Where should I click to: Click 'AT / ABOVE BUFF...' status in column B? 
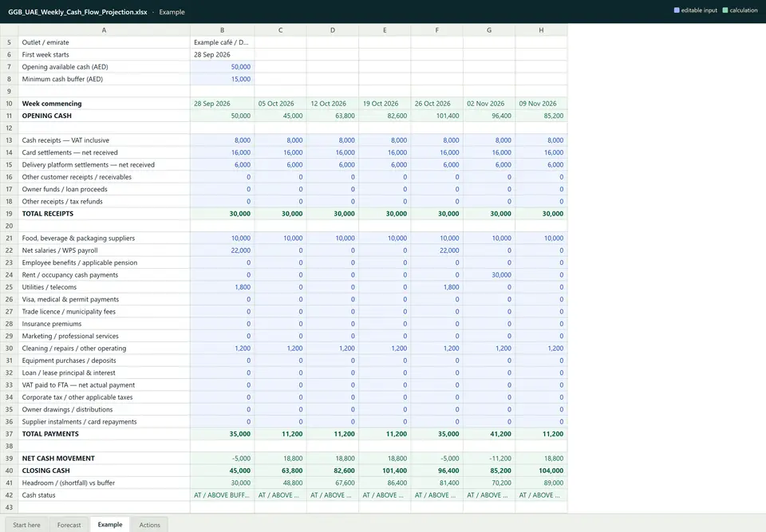point(223,495)
